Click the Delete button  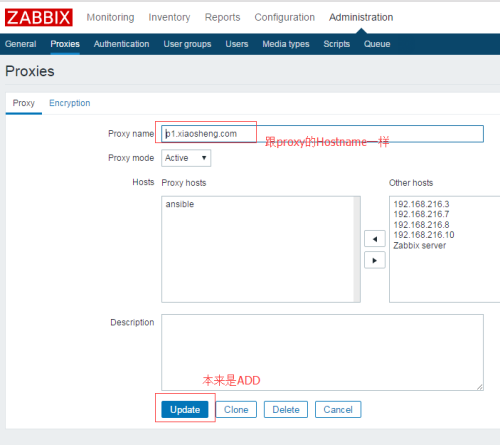[286, 409]
